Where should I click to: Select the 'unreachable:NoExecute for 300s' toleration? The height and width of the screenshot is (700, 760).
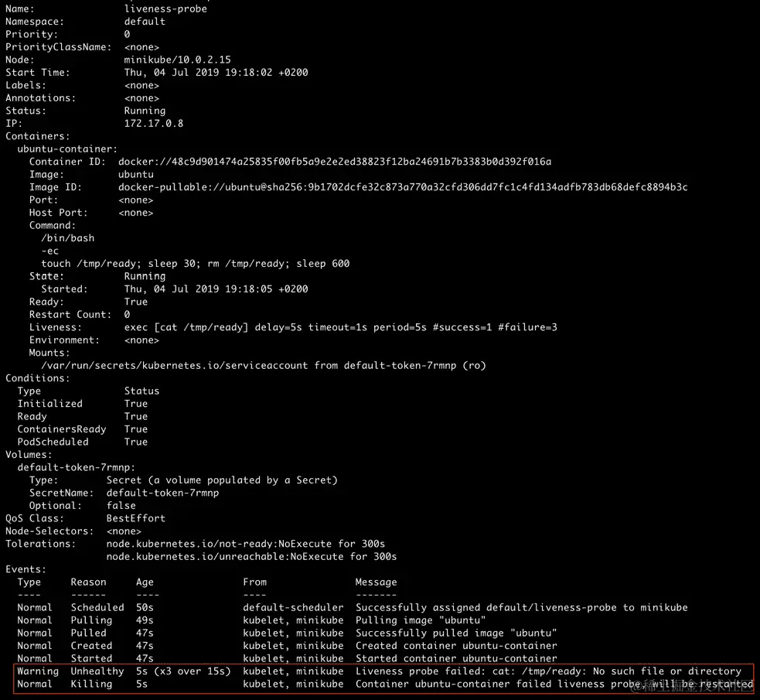[251, 556]
